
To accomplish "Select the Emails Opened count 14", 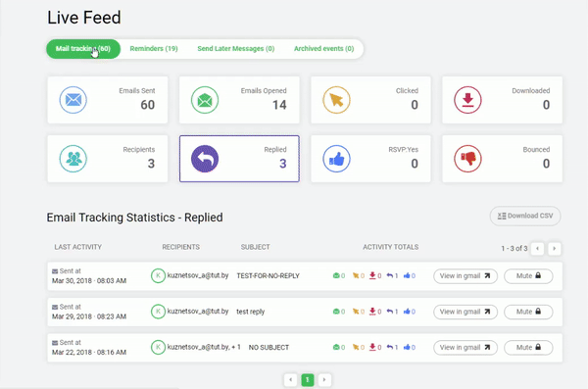I will pyautogui.click(x=279, y=105).
